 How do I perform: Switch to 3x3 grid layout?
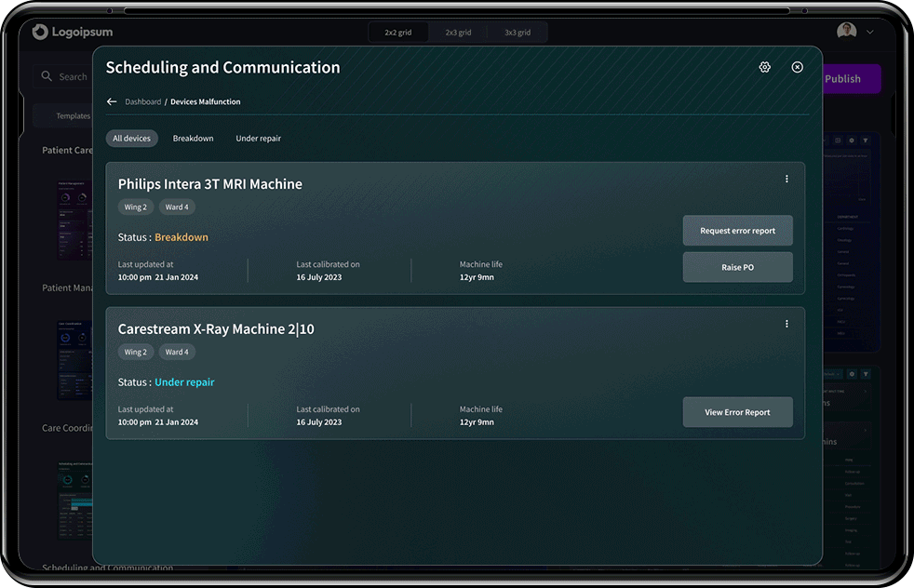(517, 33)
